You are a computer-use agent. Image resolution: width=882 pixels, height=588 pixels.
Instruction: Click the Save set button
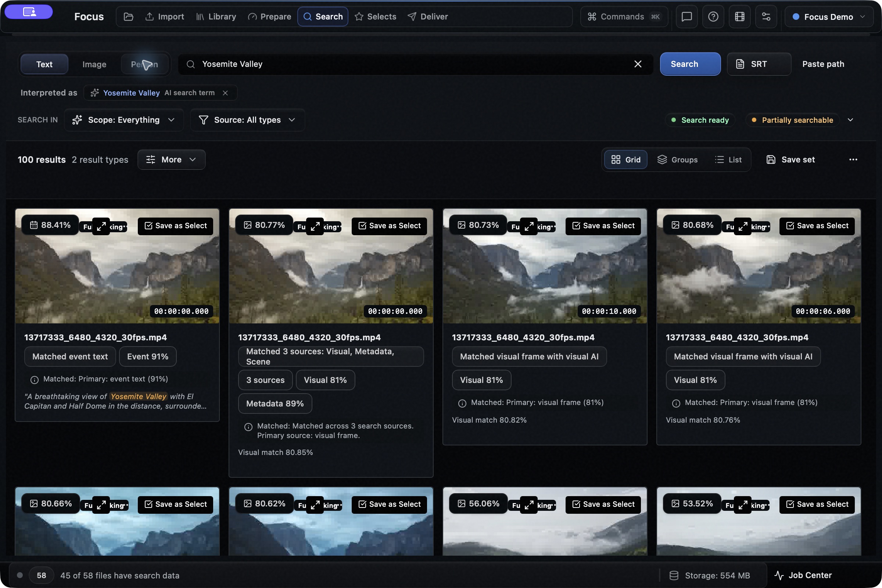(790, 160)
